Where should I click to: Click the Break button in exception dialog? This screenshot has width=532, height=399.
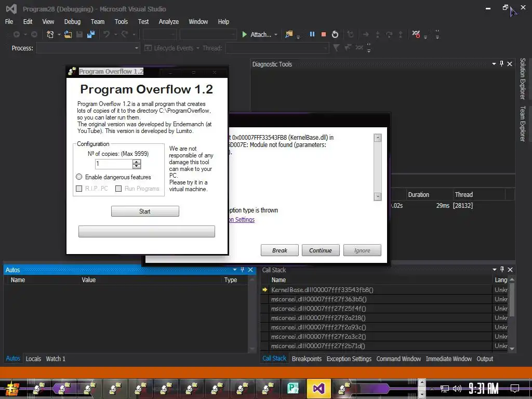(x=280, y=250)
